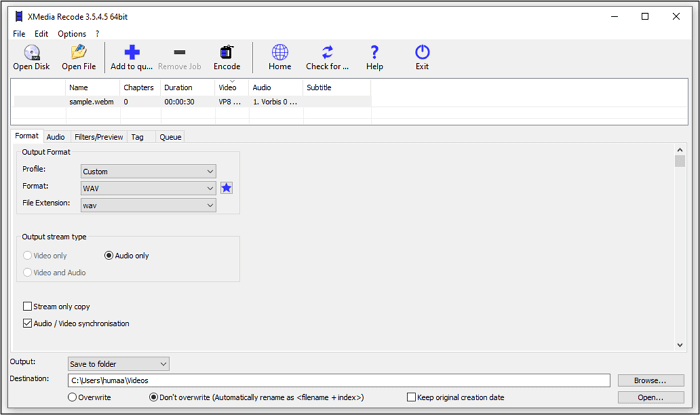Switch to the Audio tab

tap(55, 137)
